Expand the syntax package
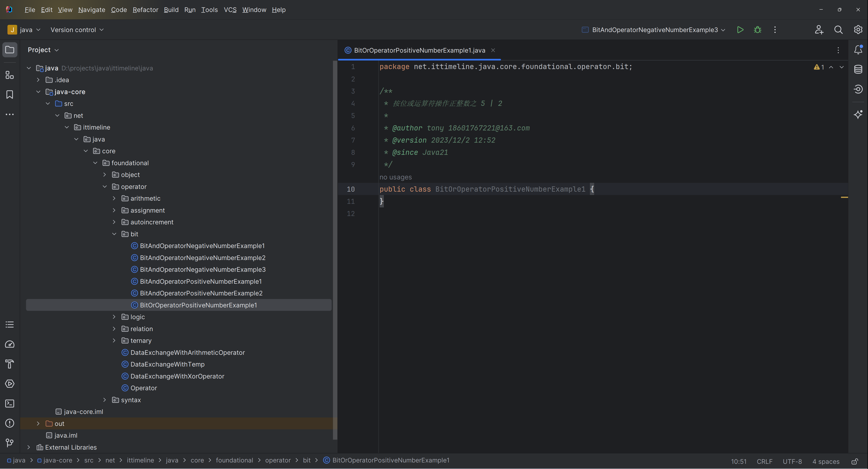 [105, 400]
